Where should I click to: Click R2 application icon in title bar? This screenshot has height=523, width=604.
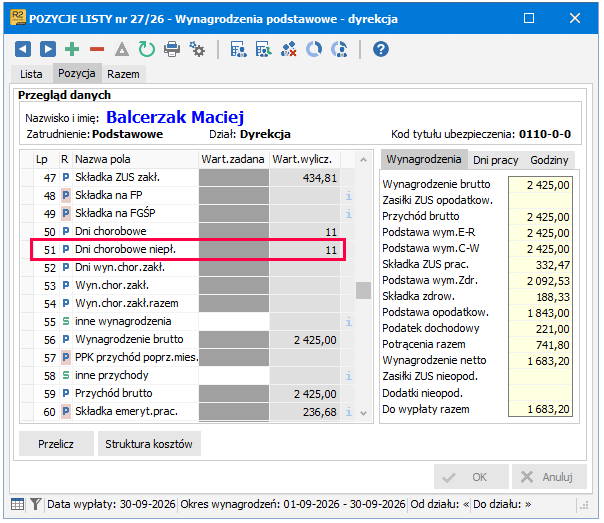click(x=18, y=18)
